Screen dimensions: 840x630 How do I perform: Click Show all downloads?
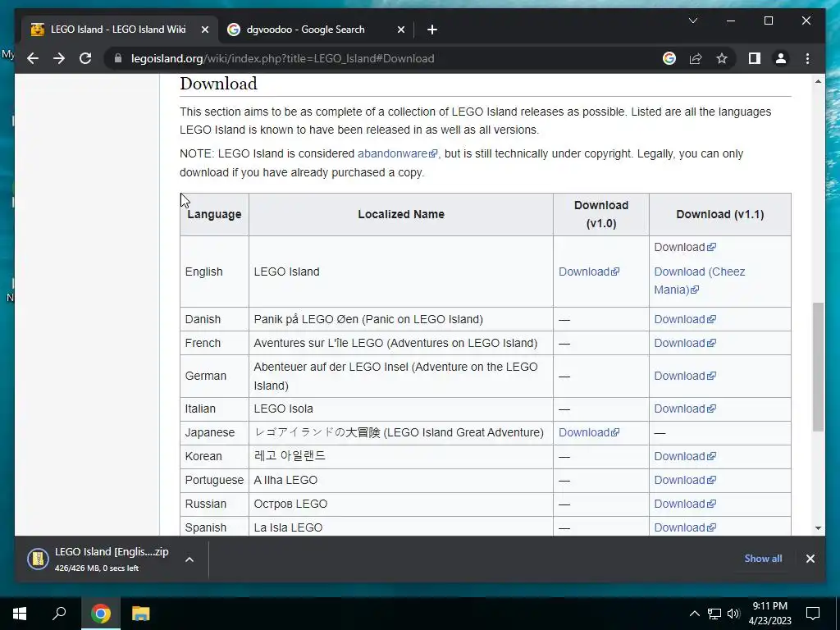(x=763, y=558)
